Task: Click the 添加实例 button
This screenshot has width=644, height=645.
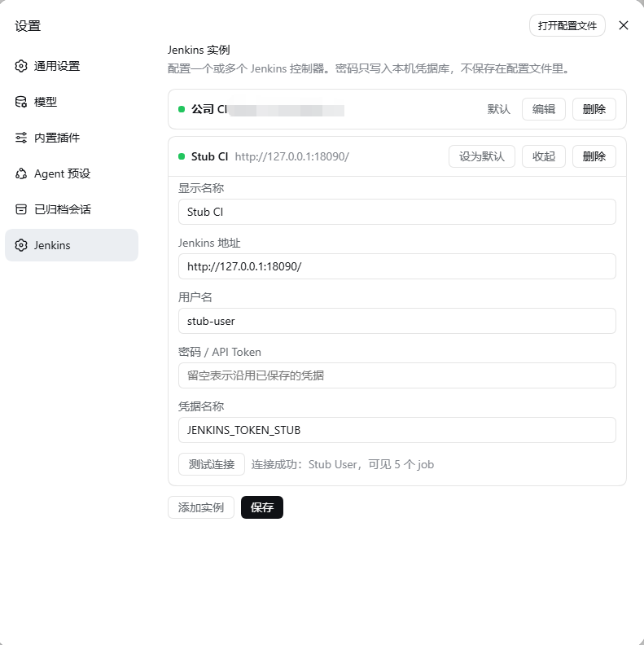Action: 201,507
